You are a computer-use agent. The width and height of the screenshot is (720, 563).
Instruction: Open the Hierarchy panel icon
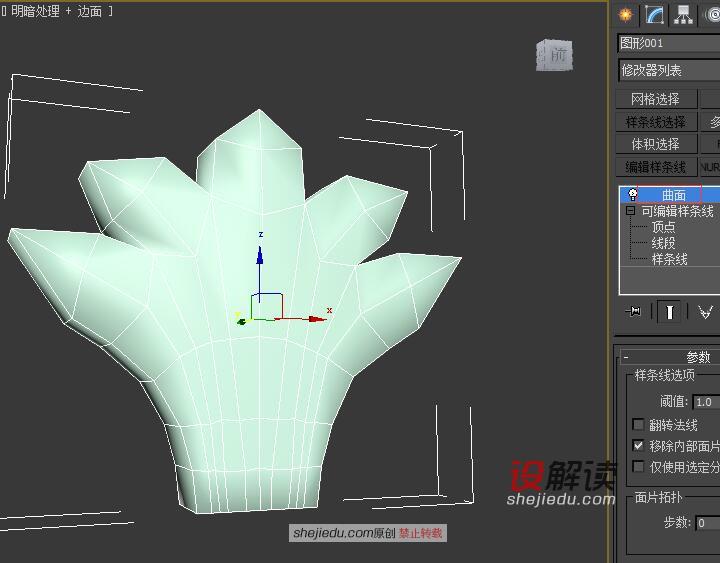684,15
